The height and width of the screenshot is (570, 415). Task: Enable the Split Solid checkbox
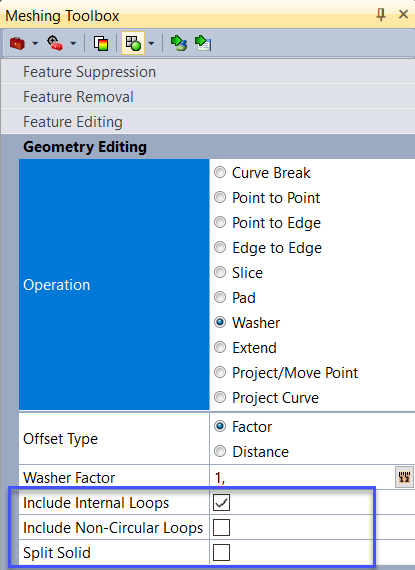[221, 553]
